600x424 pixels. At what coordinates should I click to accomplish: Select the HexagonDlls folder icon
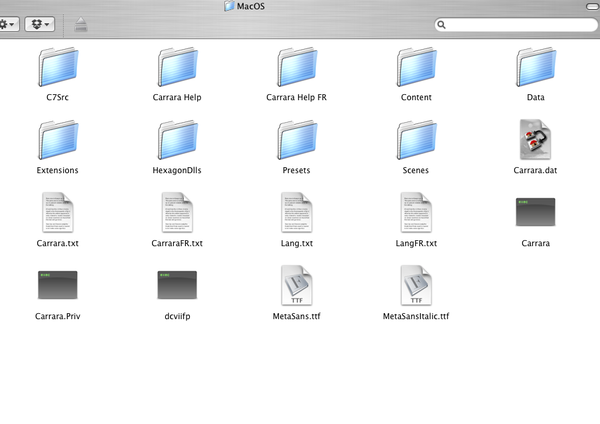point(178,140)
